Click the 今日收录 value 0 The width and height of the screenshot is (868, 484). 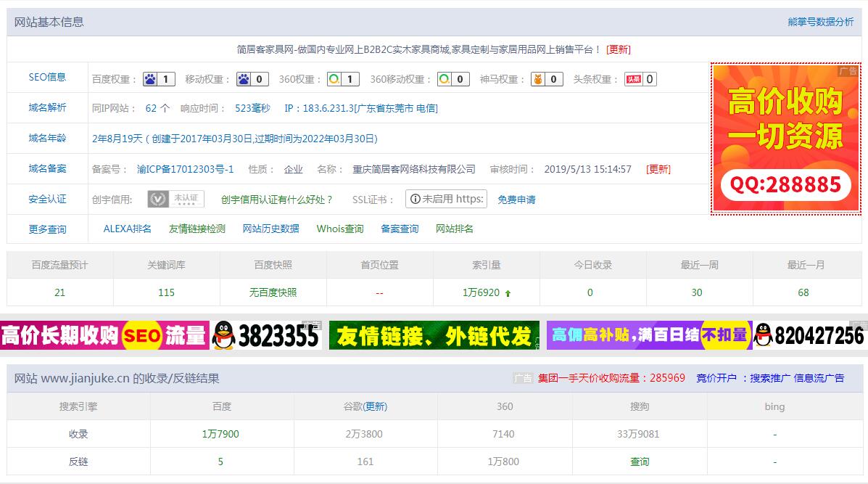(x=590, y=292)
